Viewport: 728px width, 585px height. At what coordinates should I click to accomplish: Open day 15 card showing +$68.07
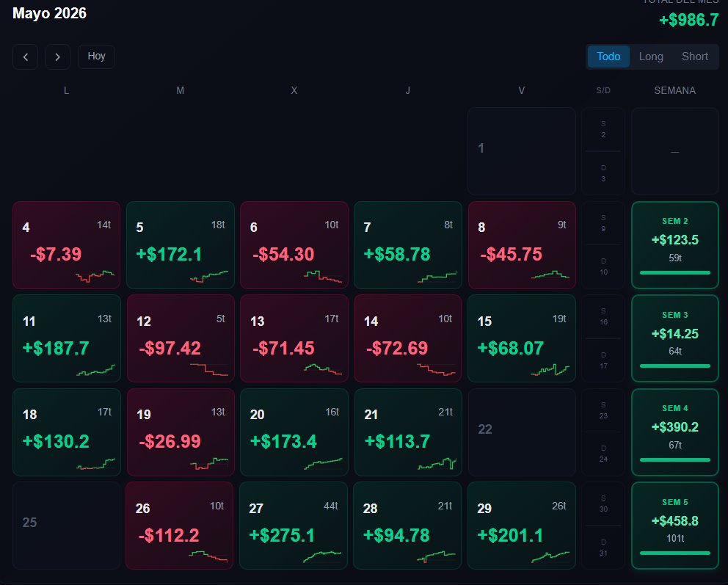[x=522, y=338]
